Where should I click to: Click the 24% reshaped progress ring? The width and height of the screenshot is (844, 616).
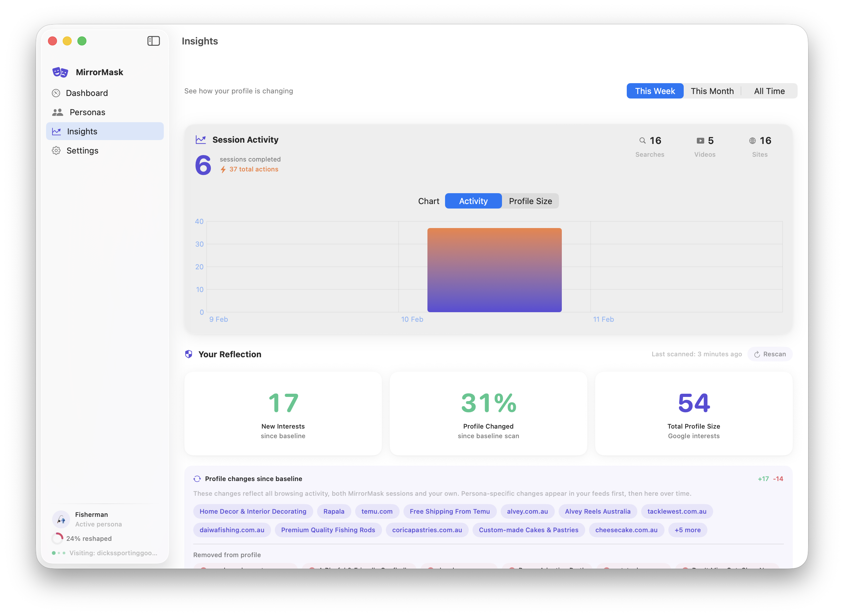[58, 539]
